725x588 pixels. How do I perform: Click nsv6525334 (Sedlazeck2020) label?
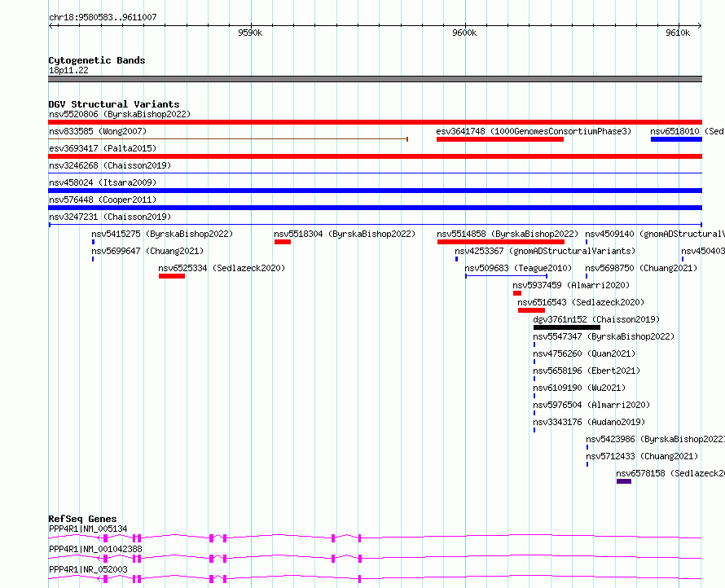(222, 268)
